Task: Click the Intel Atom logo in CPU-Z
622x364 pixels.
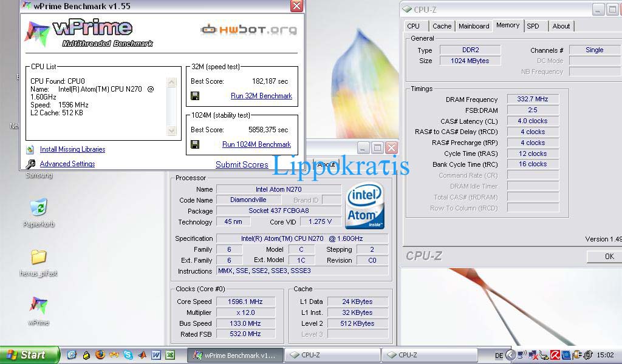Action: [364, 205]
